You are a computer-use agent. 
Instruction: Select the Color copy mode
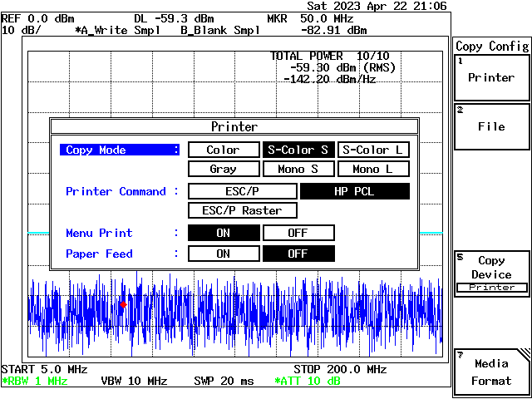pyautogui.click(x=224, y=150)
